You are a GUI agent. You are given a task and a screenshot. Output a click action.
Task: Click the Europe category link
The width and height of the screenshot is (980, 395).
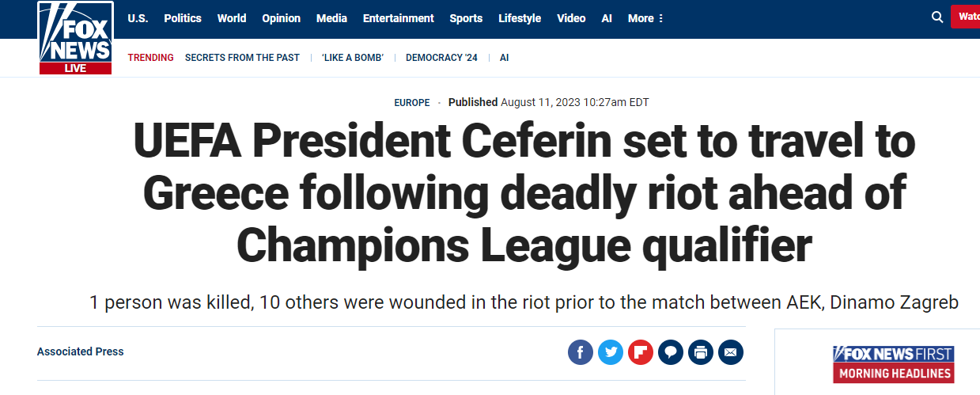(412, 103)
